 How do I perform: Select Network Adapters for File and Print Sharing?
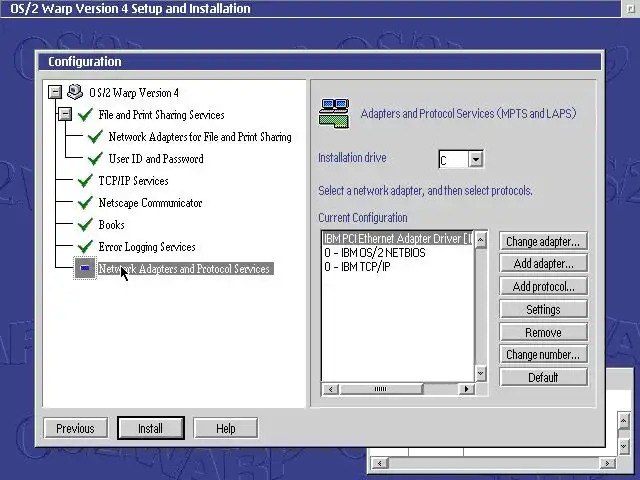point(200,137)
